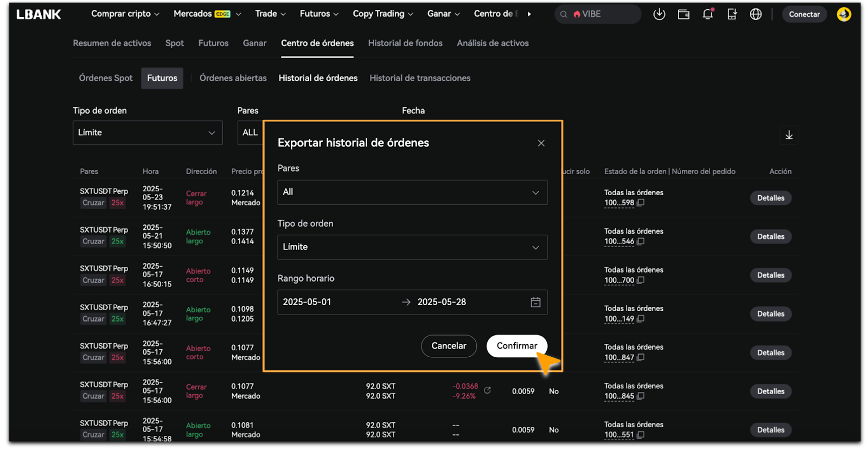
Task: Click the mobile app download icon
Action: 732,14
